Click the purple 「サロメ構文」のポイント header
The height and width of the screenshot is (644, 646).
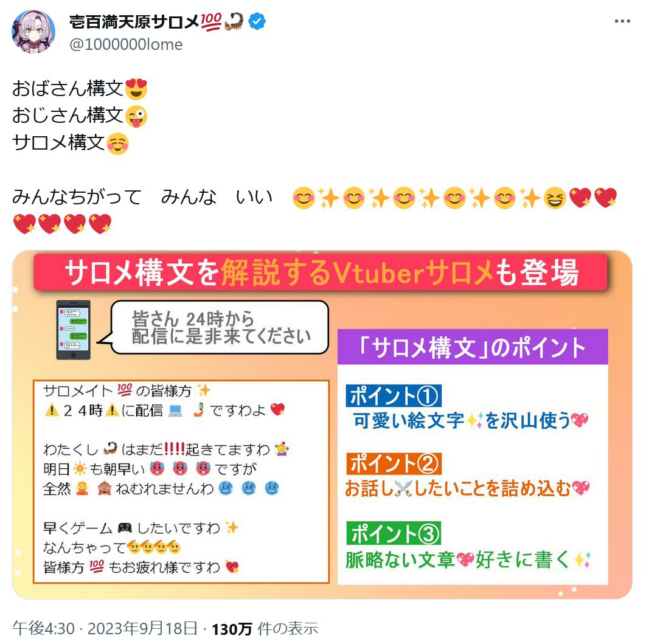(x=473, y=347)
